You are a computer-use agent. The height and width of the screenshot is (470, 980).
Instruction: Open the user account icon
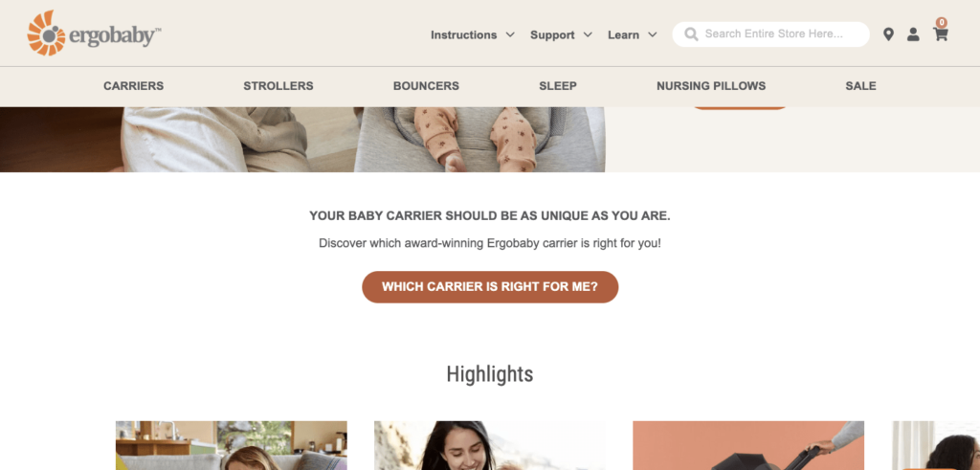913,34
